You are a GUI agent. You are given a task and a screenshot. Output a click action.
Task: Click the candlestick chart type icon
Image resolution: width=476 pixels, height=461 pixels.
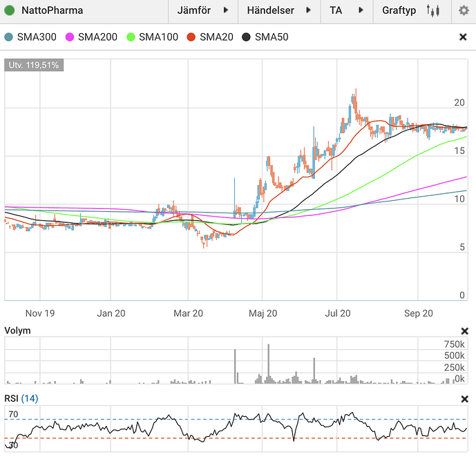point(433,10)
